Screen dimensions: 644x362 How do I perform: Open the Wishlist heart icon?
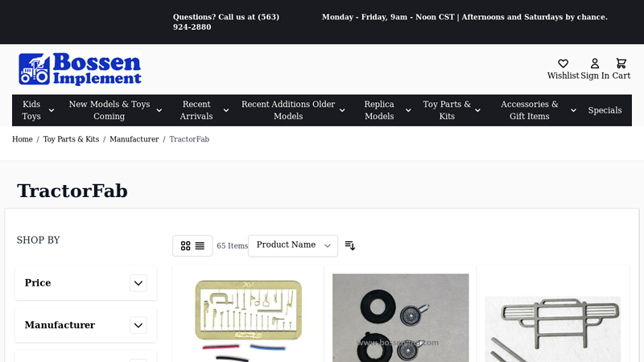pos(563,64)
